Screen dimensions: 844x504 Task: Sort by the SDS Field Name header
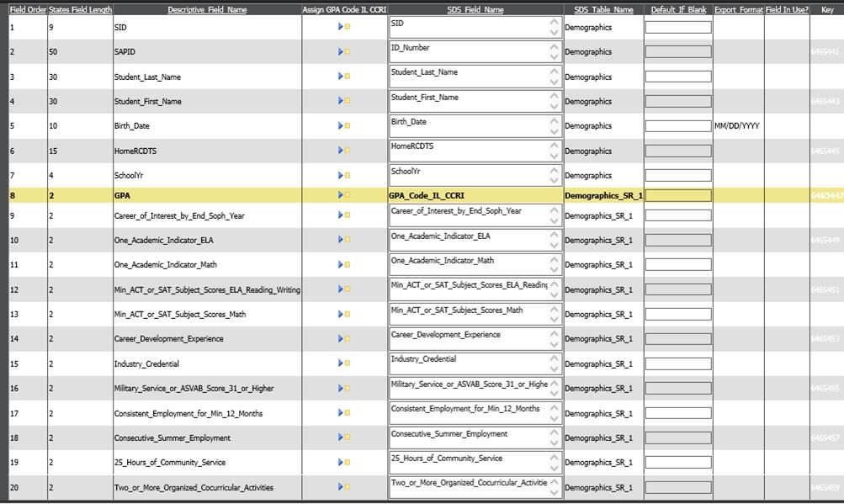[x=475, y=10]
